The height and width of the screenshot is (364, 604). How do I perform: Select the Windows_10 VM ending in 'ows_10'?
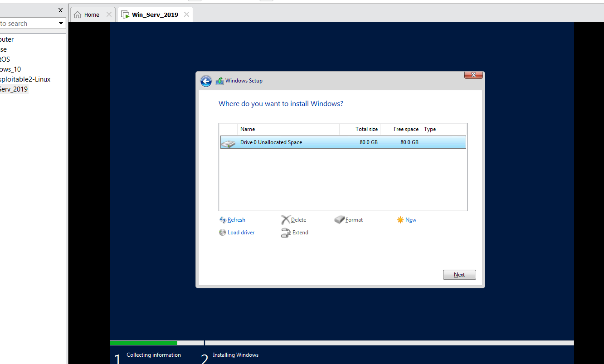tap(10, 69)
